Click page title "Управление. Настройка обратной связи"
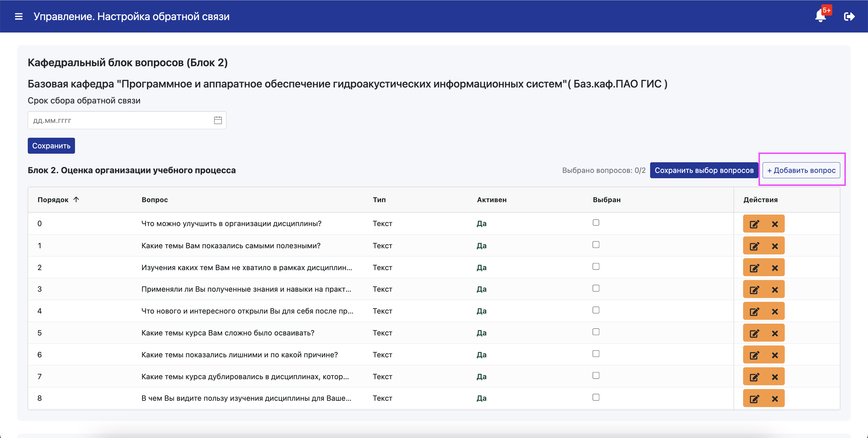The image size is (868, 438). (x=131, y=16)
